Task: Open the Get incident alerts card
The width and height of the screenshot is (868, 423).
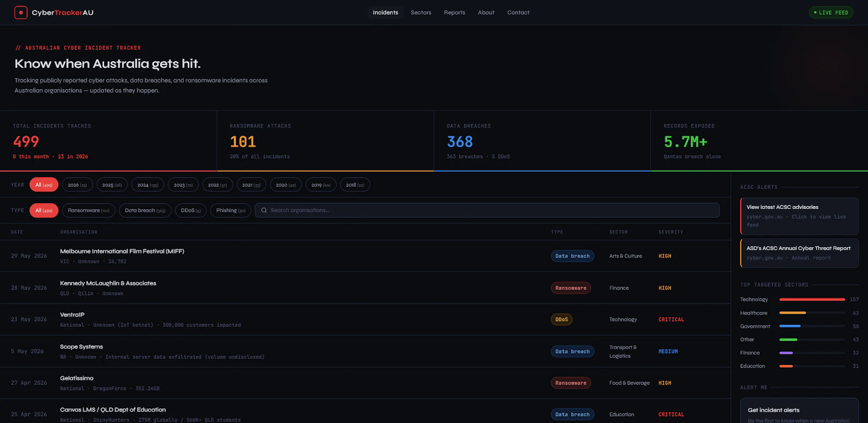Action: pyautogui.click(x=799, y=411)
